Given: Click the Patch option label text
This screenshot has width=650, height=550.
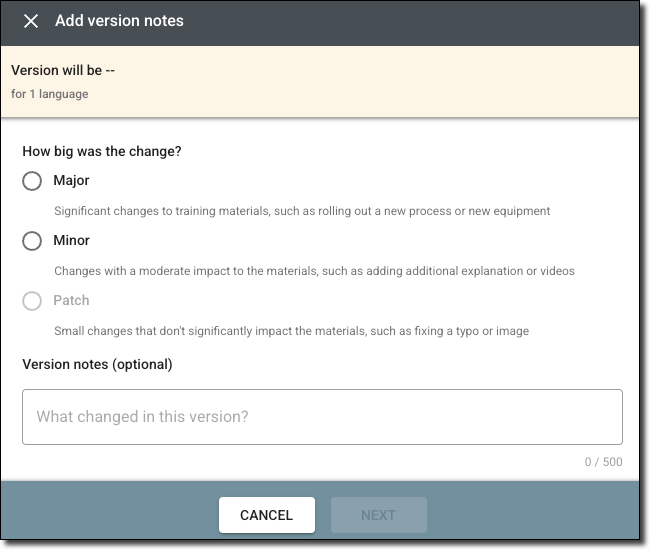Looking at the screenshot, I should click(71, 301).
